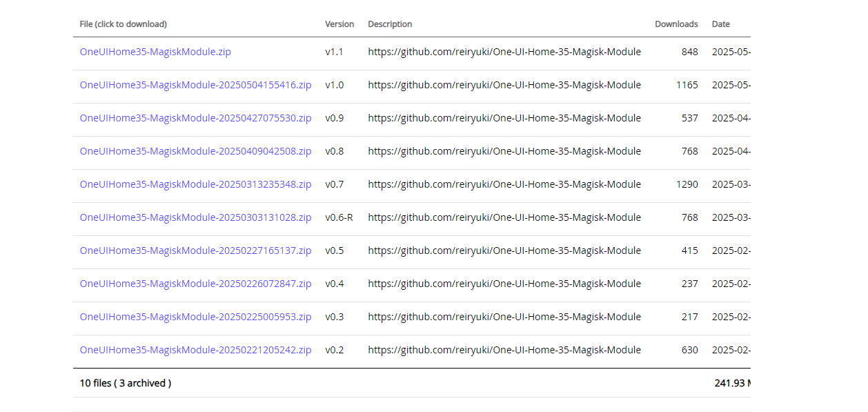Click the 1290 downloads count
This screenshot has height=412, width=868.
click(687, 184)
